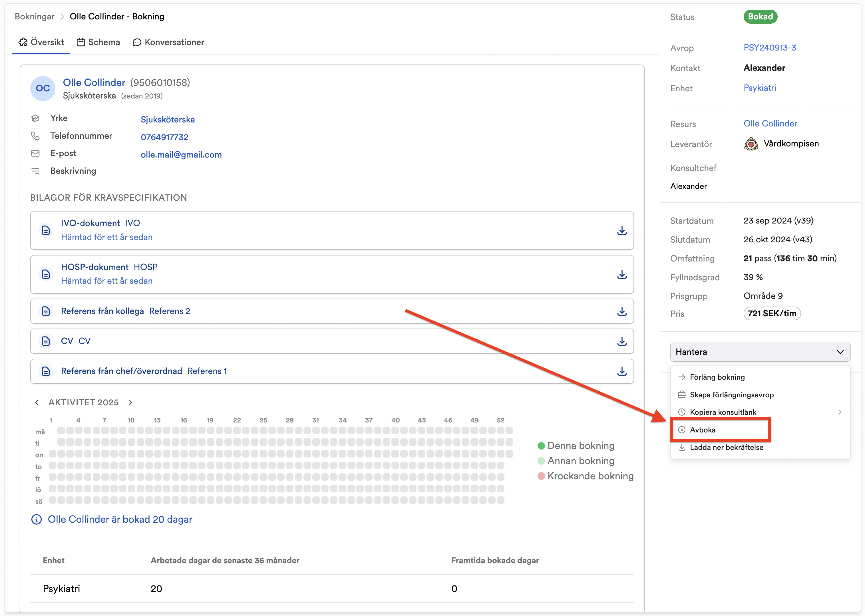865x616 pixels.
Task: Click the Bokad status badge
Action: tap(760, 16)
